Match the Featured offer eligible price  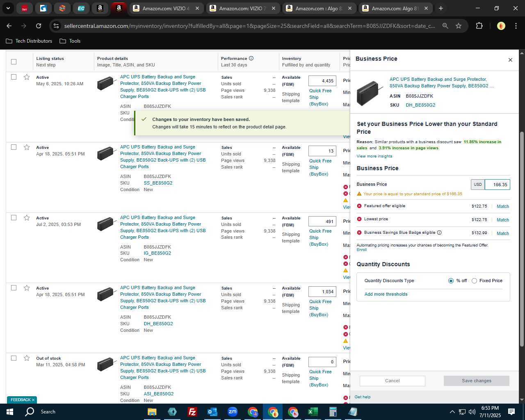click(503, 207)
